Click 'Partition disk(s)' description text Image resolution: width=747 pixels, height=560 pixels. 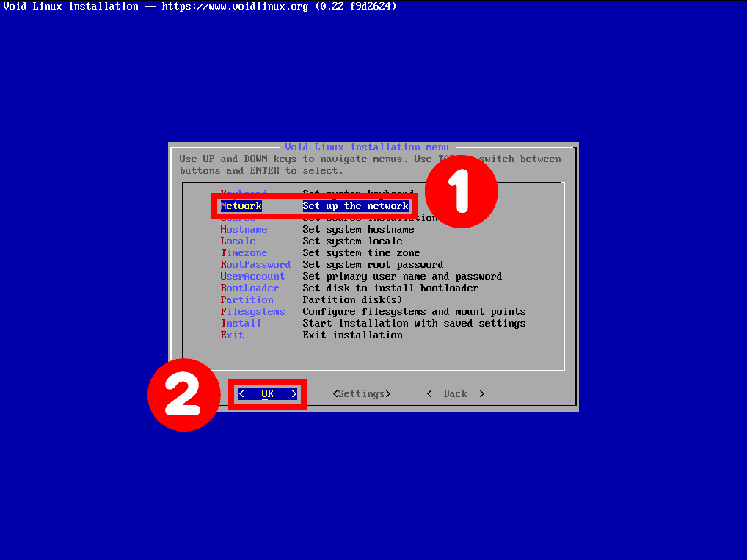click(352, 299)
